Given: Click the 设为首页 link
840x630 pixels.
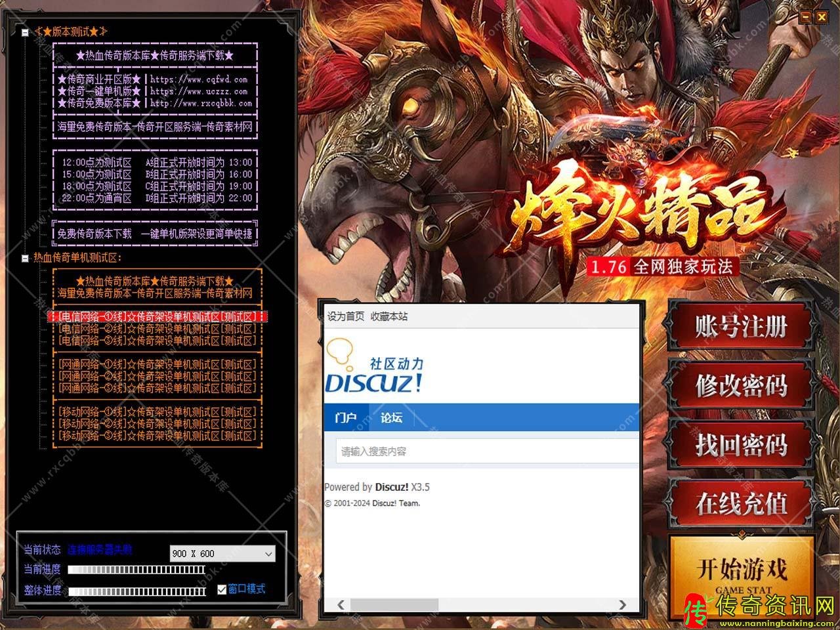Looking at the screenshot, I should (x=345, y=316).
